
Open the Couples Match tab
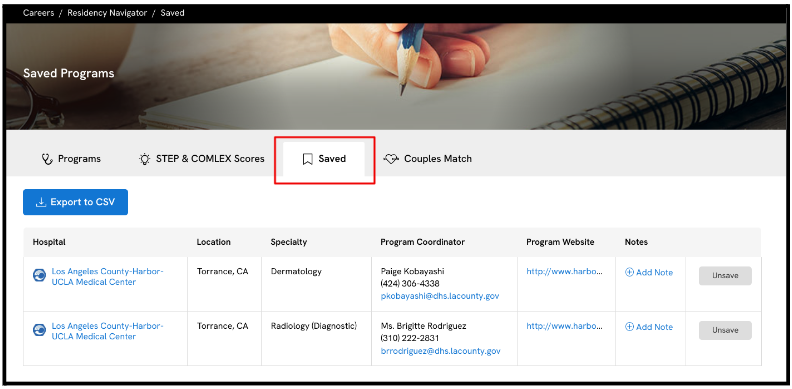pos(427,159)
